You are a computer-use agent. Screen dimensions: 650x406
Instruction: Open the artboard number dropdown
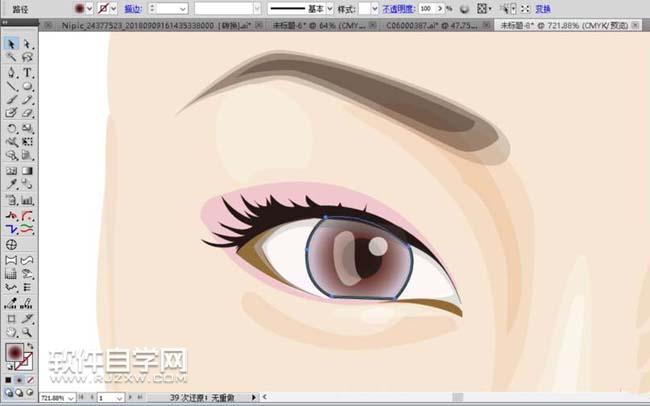(119, 398)
